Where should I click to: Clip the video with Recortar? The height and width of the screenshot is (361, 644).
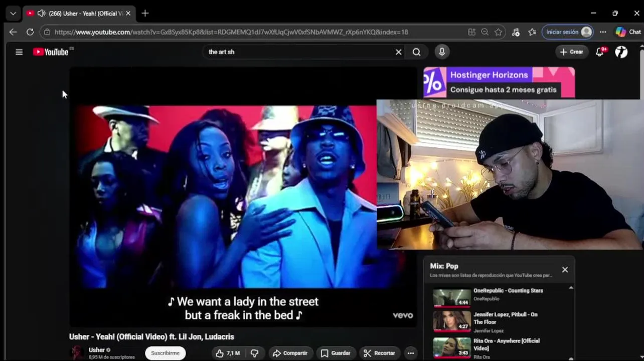(x=379, y=353)
